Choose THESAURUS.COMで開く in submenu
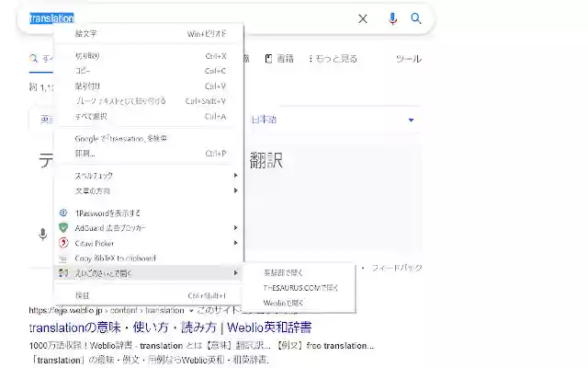The height and width of the screenshot is (368, 588). [299, 288]
